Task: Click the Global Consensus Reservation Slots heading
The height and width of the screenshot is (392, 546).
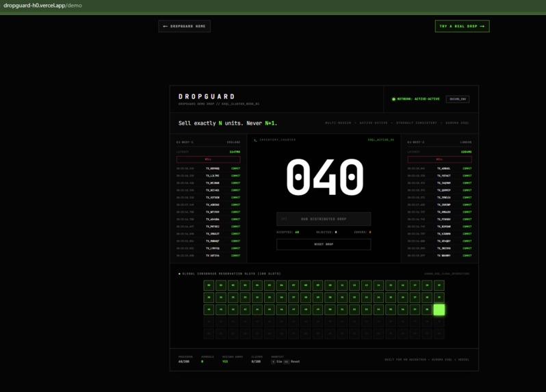Action: click(x=231, y=274)
